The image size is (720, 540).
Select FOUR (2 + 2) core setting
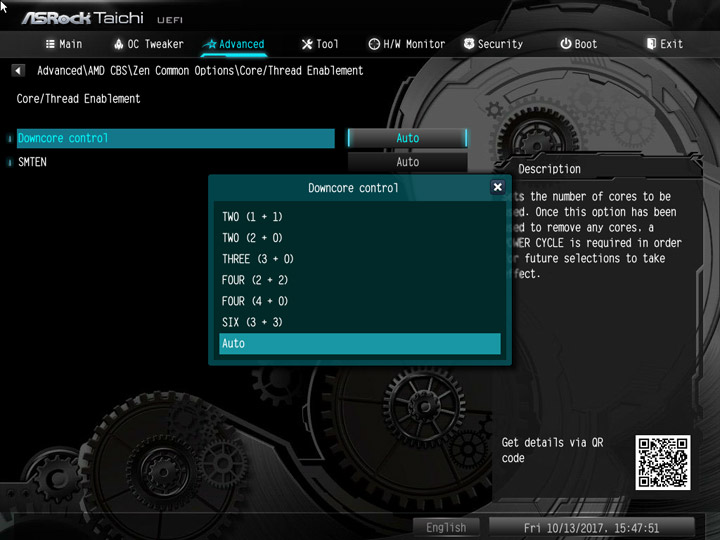pos(360,280)
